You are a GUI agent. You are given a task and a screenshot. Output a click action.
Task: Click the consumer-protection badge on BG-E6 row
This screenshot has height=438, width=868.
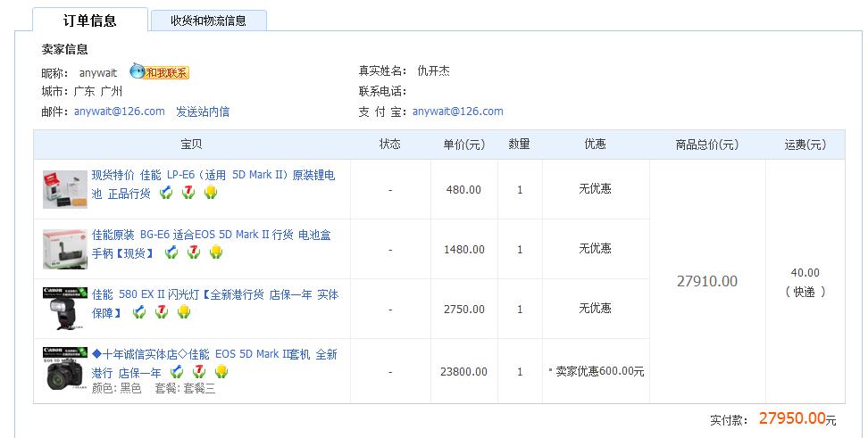click(171, 252)
